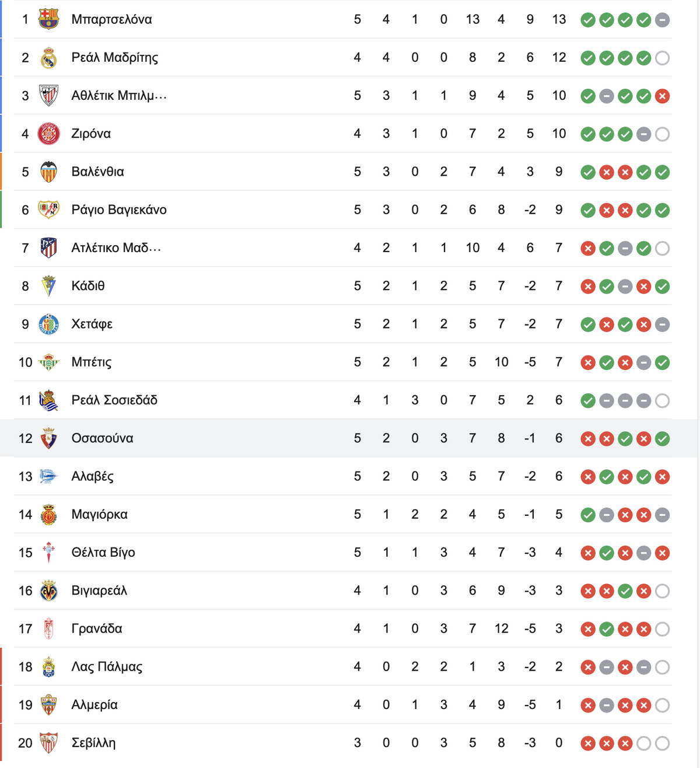
Task: Click the Λας Πάλμας team name
Action: tap(107, 667)
